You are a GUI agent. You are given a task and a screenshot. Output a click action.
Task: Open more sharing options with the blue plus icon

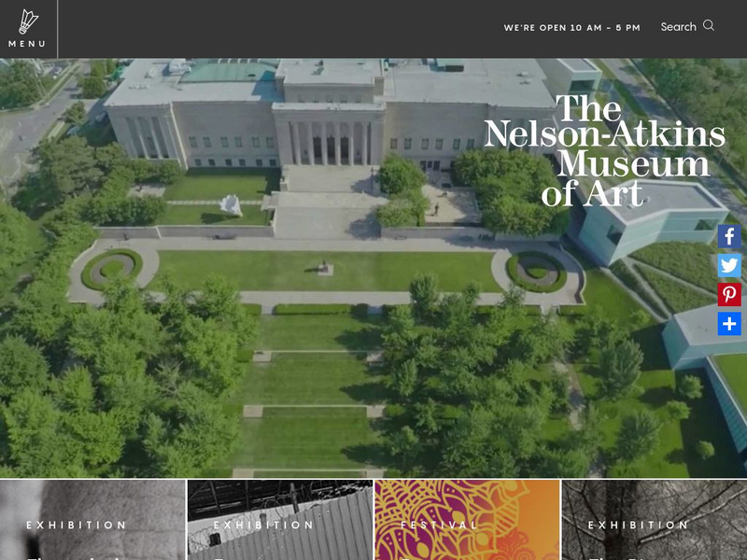point(729,324)
